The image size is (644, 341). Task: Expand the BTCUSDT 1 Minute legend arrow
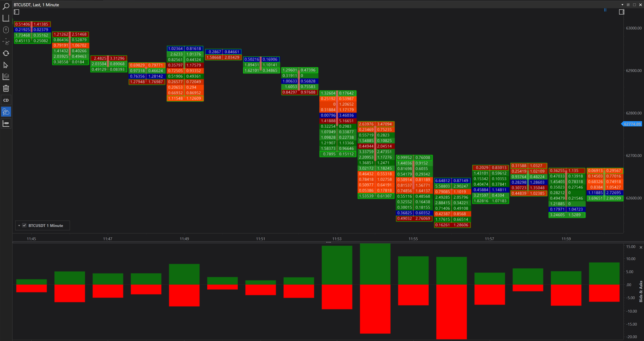coord(19,225)
